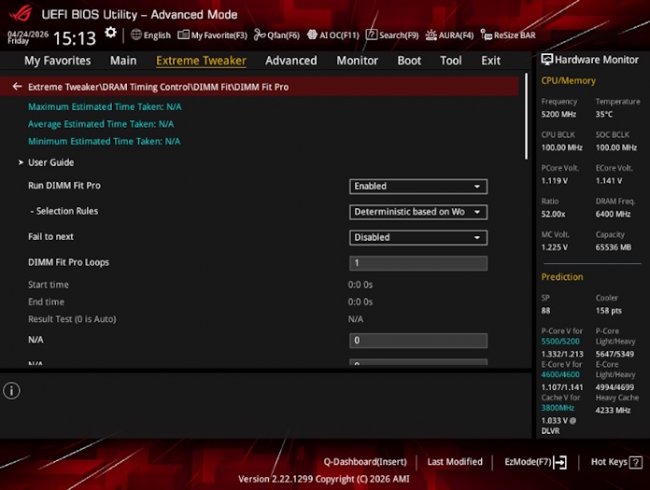The height and width of the screenshot is (490, 650).
Task: Click the DIMM Fit Pro Loops field
Action: [x=418, y=263]
